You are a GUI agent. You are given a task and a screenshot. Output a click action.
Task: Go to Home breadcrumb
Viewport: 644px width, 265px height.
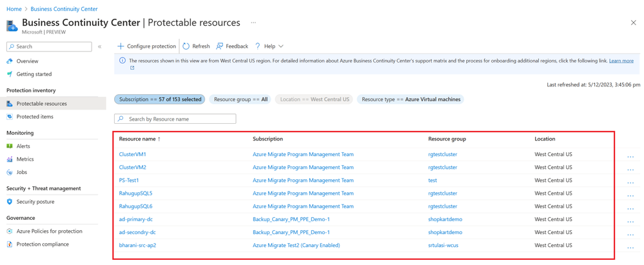14,8
